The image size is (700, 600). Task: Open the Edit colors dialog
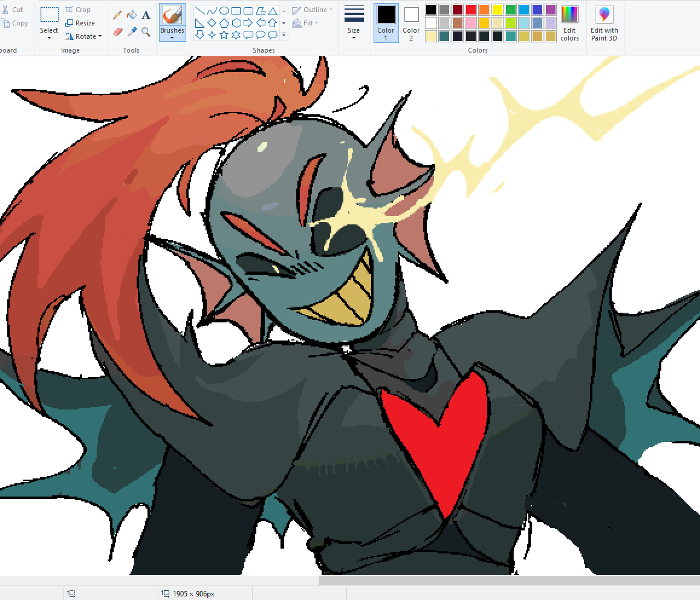pos(569,23)
